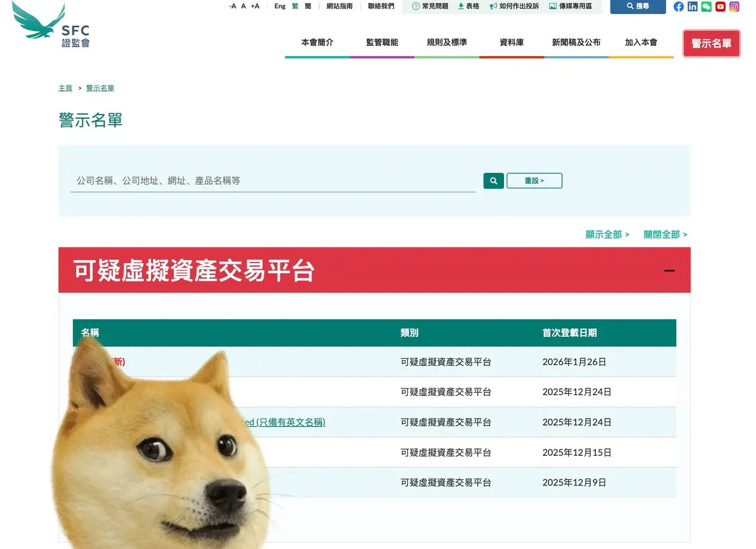Open the 規則及標準 menu
The height and width of the screenshot is (549, 756).
pyautogui.click(x=447, y=43)
